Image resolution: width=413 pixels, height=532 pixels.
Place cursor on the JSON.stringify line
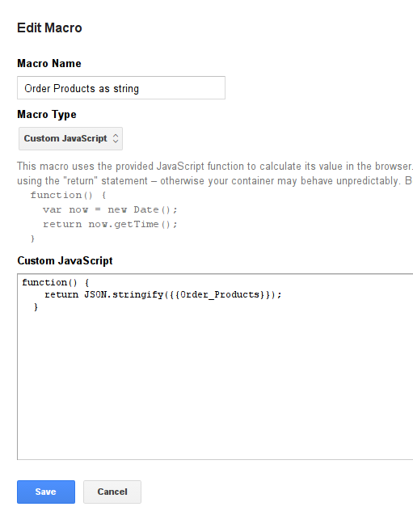(x=162, y=294)
